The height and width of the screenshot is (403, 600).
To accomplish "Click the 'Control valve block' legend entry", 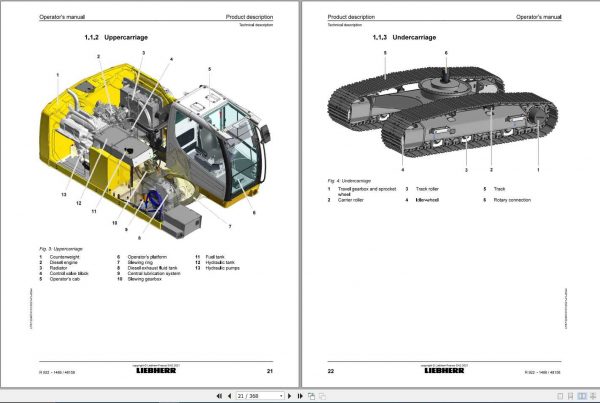I will pos(69,273).
